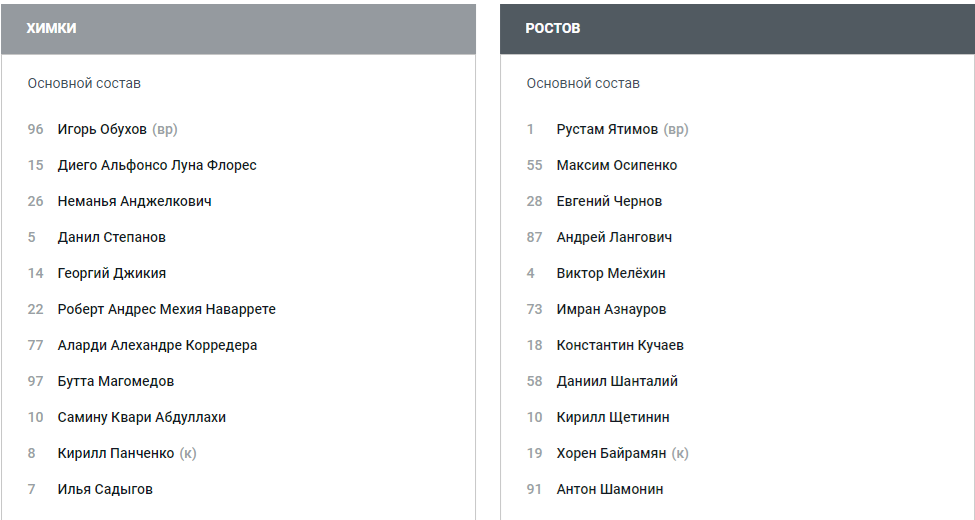Open goalkeeper Игорь Обухов's profile
The image size is (975, 520).
(102, 129)
